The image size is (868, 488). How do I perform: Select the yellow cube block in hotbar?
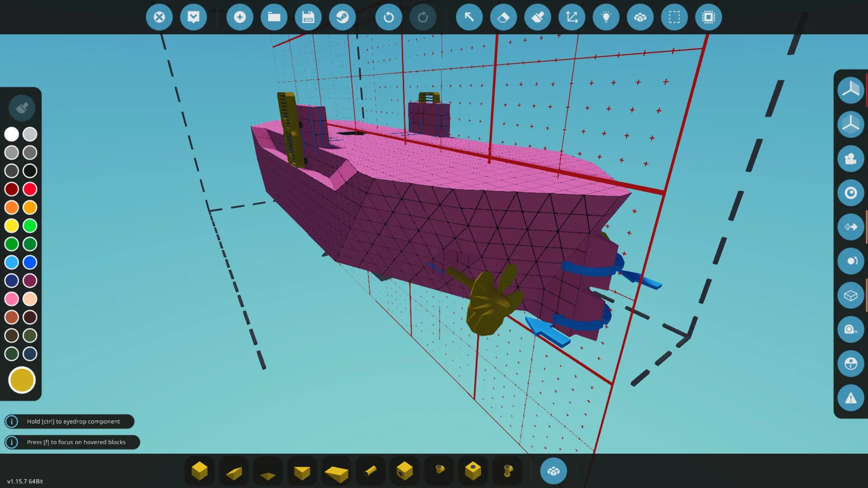pos(199,471)
